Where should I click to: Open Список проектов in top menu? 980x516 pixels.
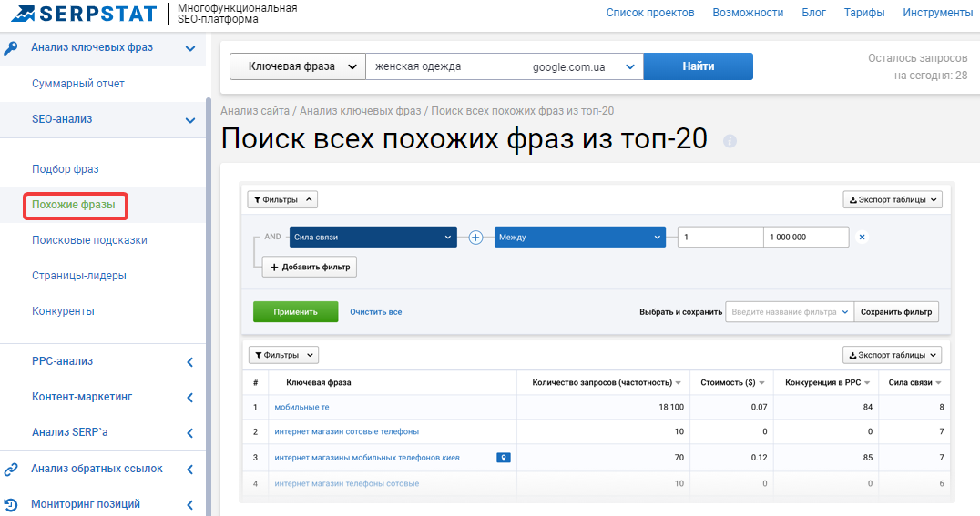650,13
